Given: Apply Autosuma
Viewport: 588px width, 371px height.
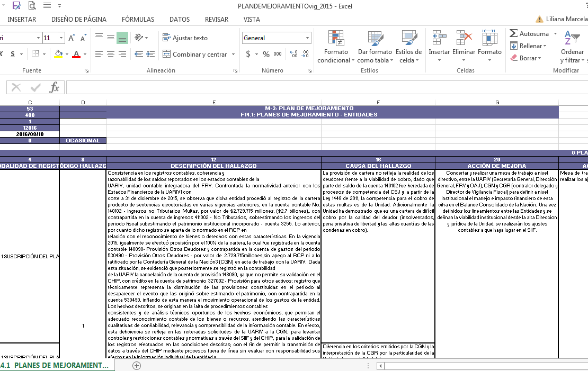Looking at the screenshot, I should point(529,34).
